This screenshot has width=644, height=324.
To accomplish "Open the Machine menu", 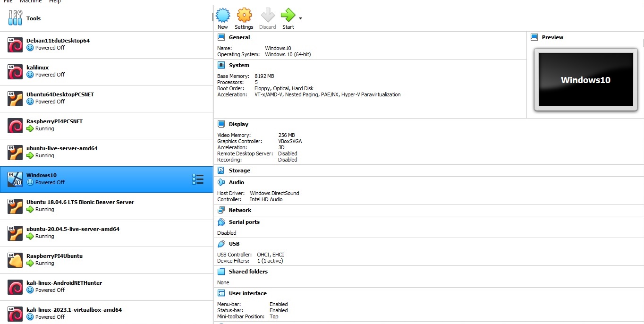I will (31, 1).
